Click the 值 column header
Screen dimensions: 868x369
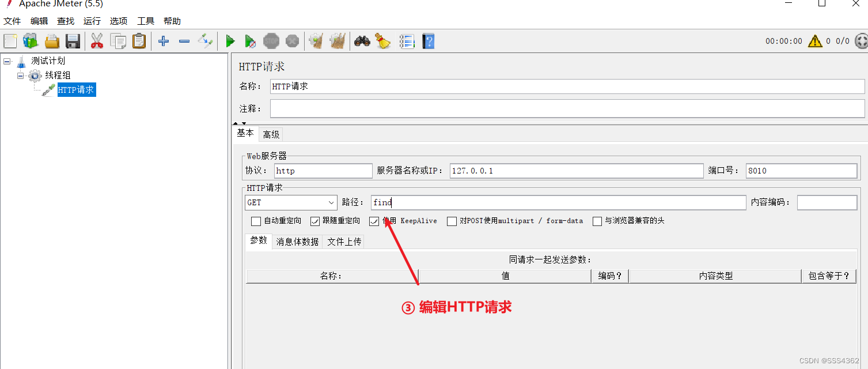click(505, 276)
